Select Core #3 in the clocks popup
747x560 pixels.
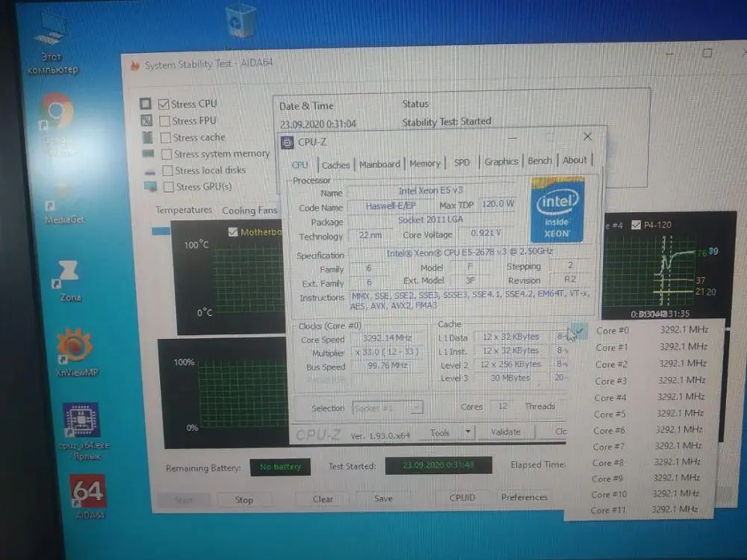[650, 381]
